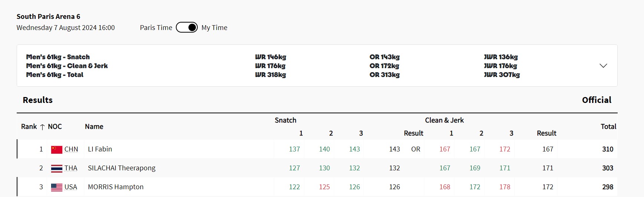Toggle the Paris Time / My Time switch

[x=187, y=27]
